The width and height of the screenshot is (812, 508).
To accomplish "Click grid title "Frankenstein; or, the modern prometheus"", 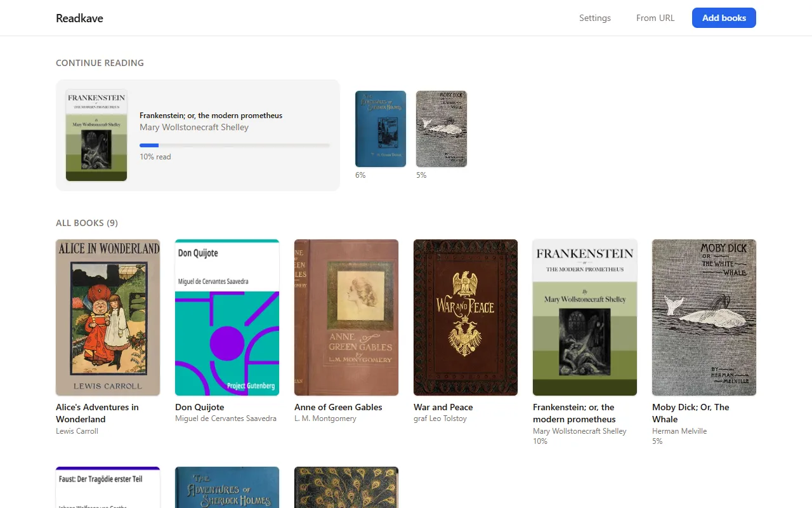I will pyautogui.click(x=574, y=413).
